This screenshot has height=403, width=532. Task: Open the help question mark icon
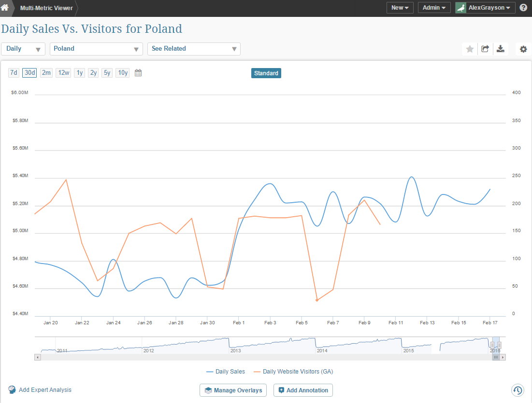point(523,8)
